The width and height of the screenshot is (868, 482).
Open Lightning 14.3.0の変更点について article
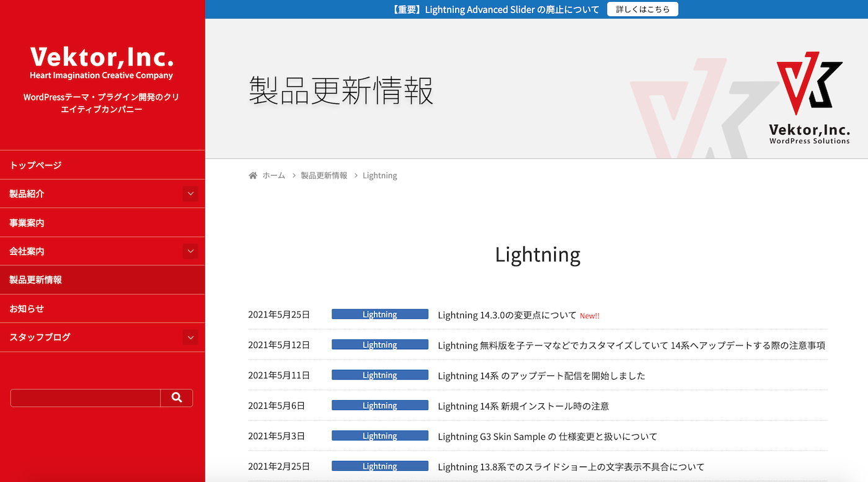(x=507, y=315)
